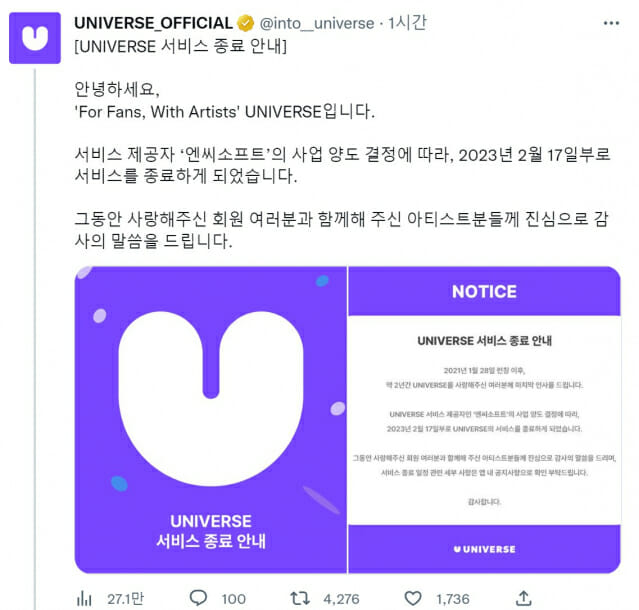
Task: Like the tweet with the heart icon
Action: tap(413, 598)
